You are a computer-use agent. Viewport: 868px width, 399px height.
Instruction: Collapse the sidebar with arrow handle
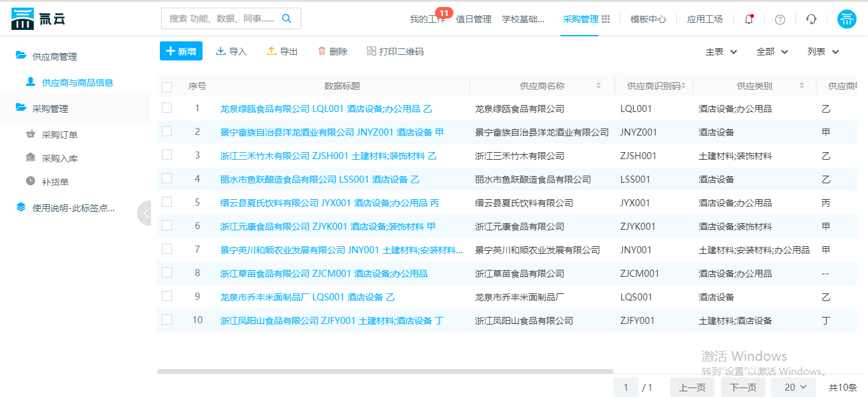point(145,213)
